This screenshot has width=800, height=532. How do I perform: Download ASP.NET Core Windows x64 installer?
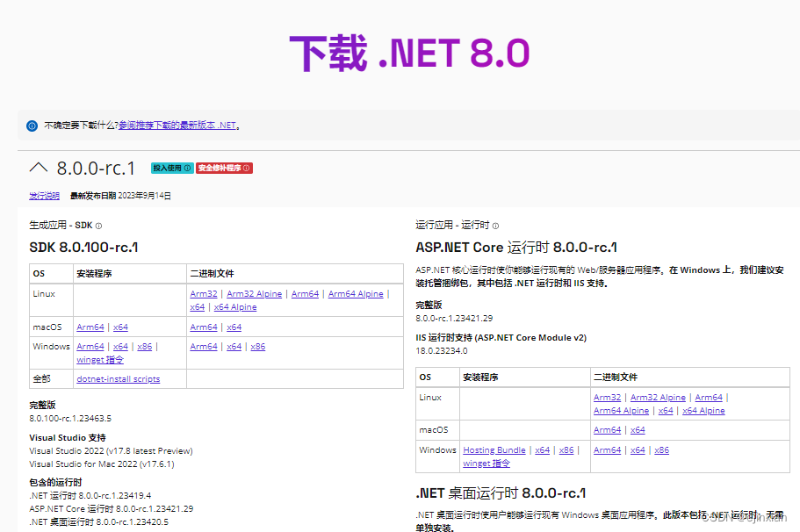click(543, 450)
